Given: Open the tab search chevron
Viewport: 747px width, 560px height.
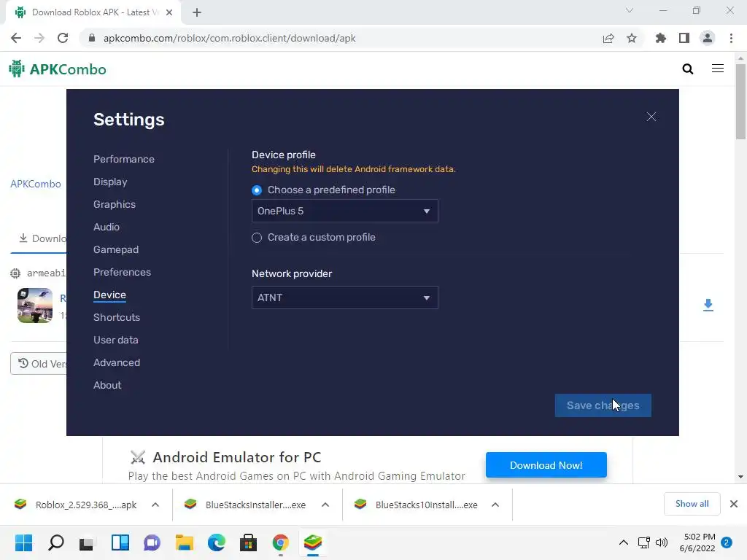Looking at the screenshot, I should [x=630, y=10].
